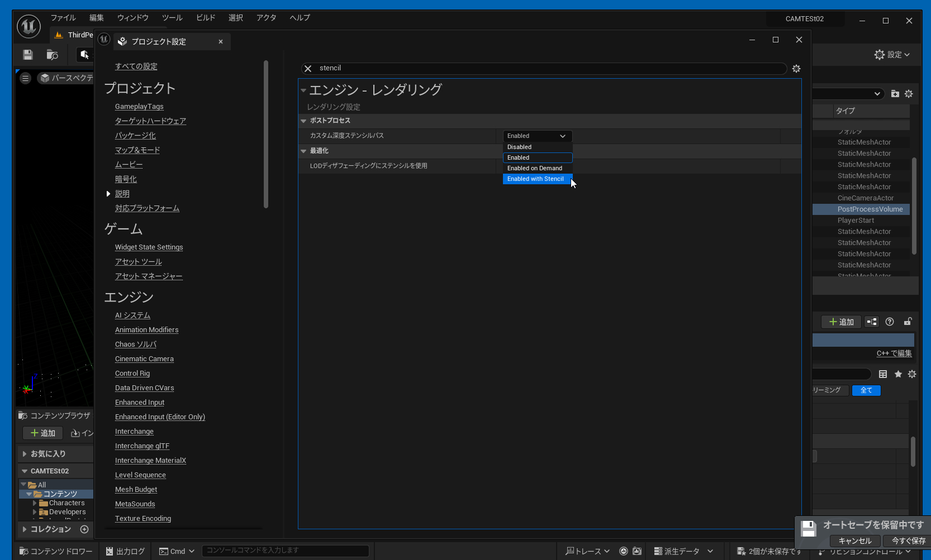
Task: Select PostProcessVolume in the outliner
Action: click(x=870, y=209)
